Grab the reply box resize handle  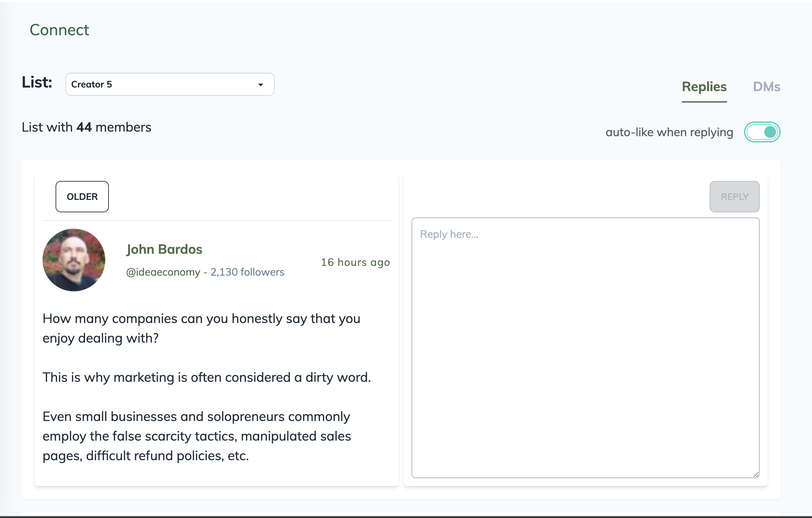click(x=756, y=474)
